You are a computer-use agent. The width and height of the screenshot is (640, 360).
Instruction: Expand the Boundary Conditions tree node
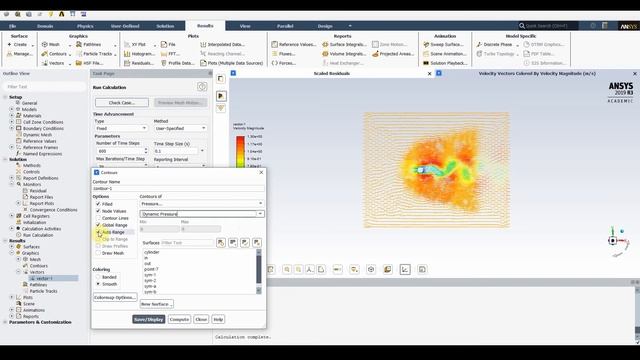tap(12, 128)
